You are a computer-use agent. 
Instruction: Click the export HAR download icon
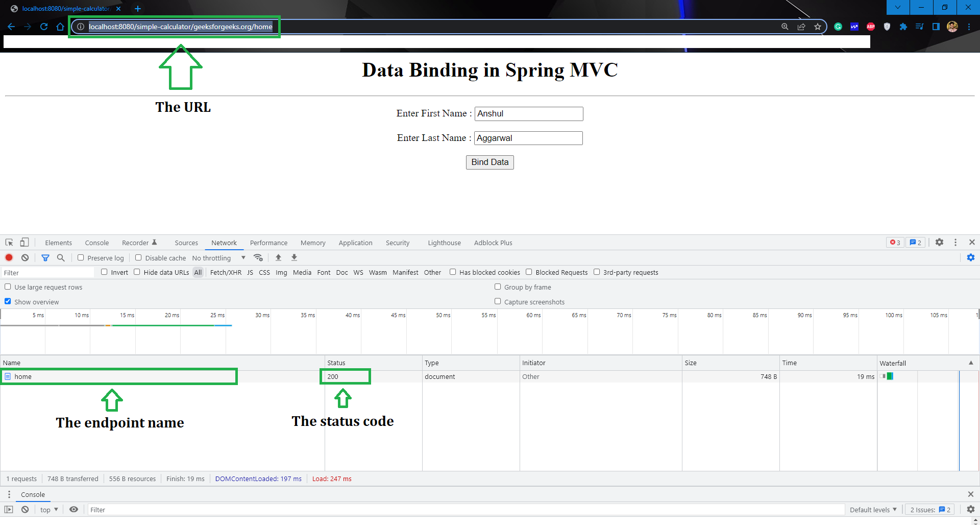(294, 257)
